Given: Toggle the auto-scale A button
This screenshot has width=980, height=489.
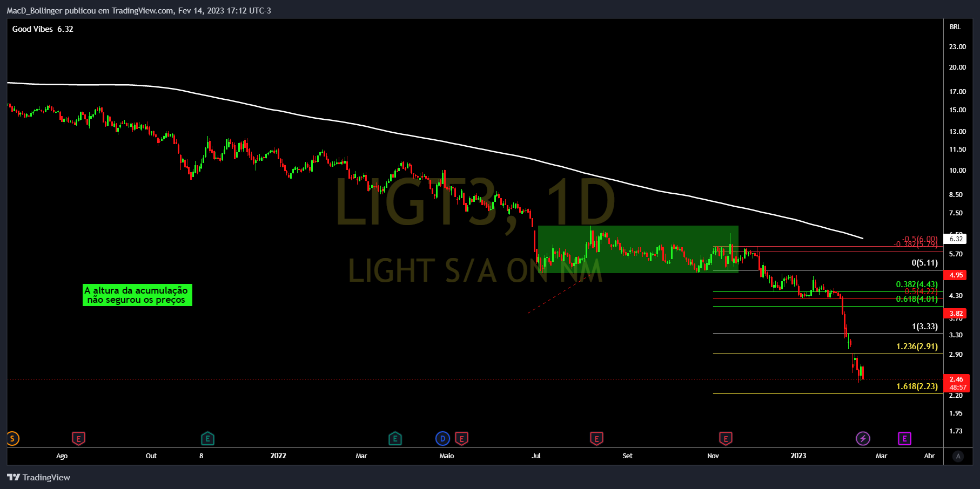Looking at the screenshot, I should click(958, 456).
